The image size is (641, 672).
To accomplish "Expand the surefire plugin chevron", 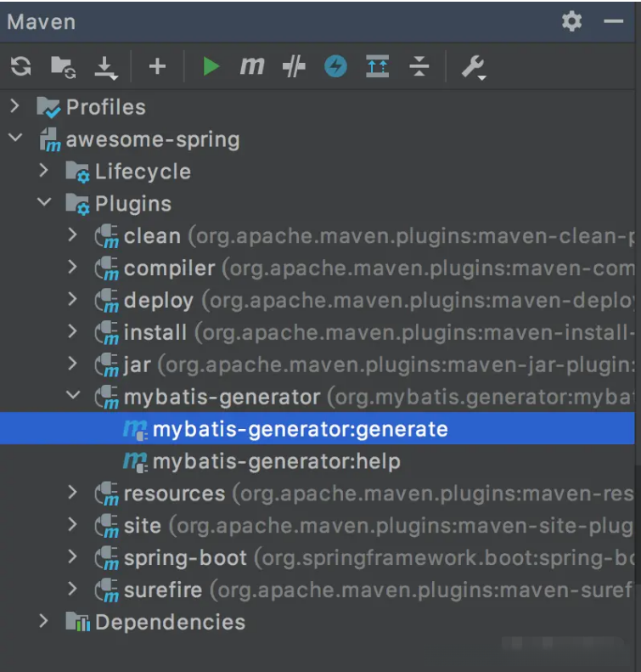I will pyautogui.click(x=73, y=590).
